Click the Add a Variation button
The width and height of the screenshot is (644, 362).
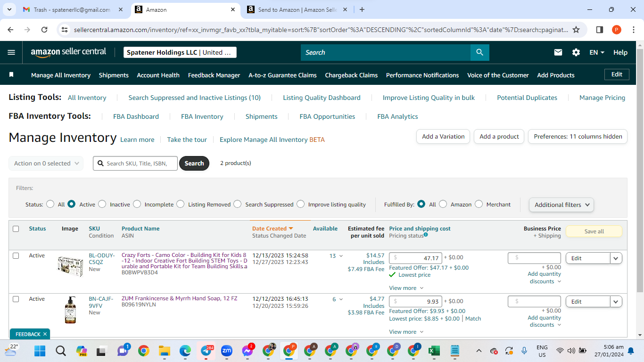(443, 136)
